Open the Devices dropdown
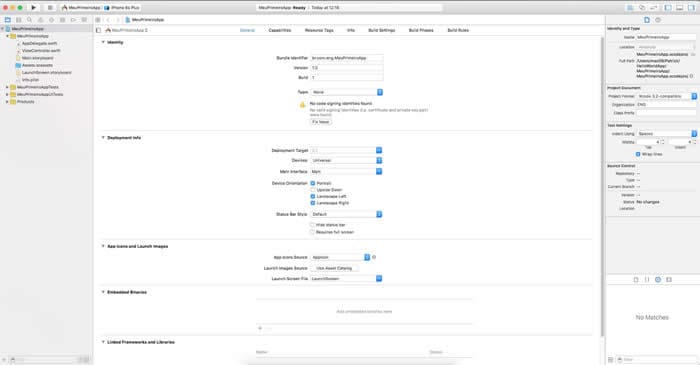 click(346, 160)
